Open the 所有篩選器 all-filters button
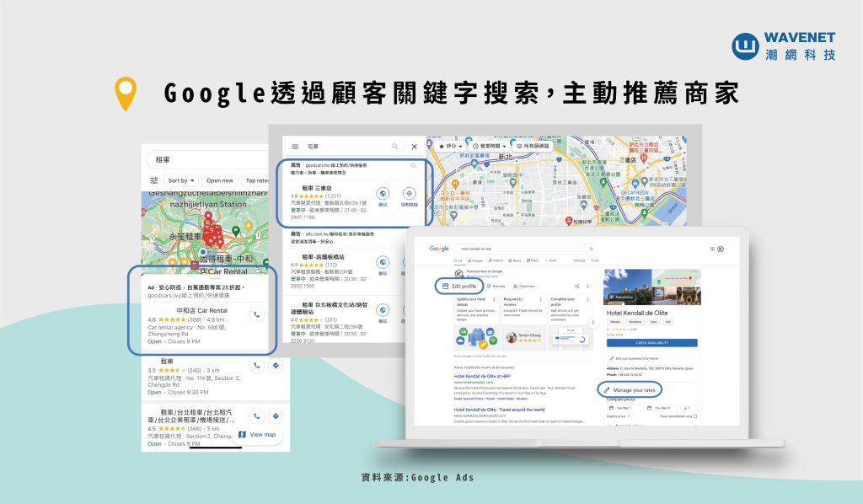Image resolution: width=863 pixels, height=504 pixels. (533, 147)
